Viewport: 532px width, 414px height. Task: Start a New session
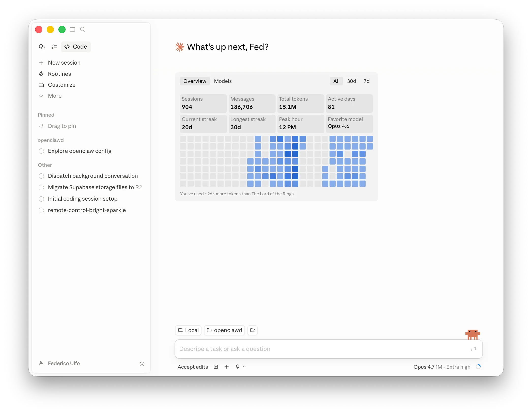pyautogui.click(x=64, y=63)
